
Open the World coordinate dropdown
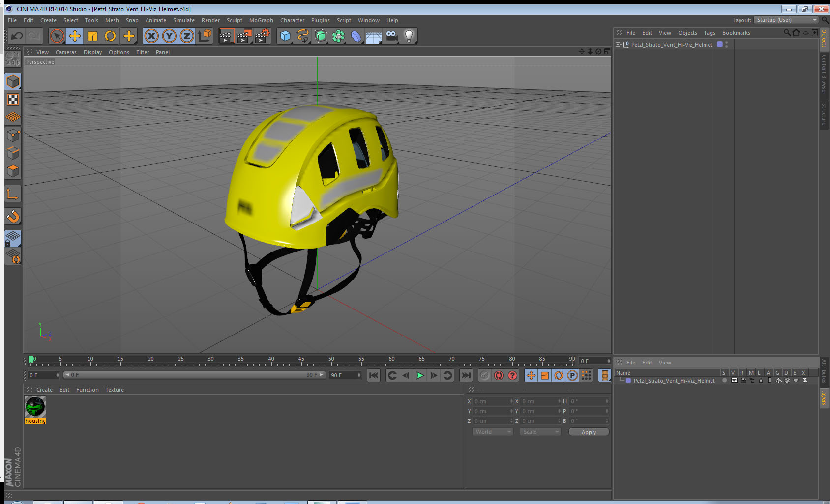tap(492, 432)
